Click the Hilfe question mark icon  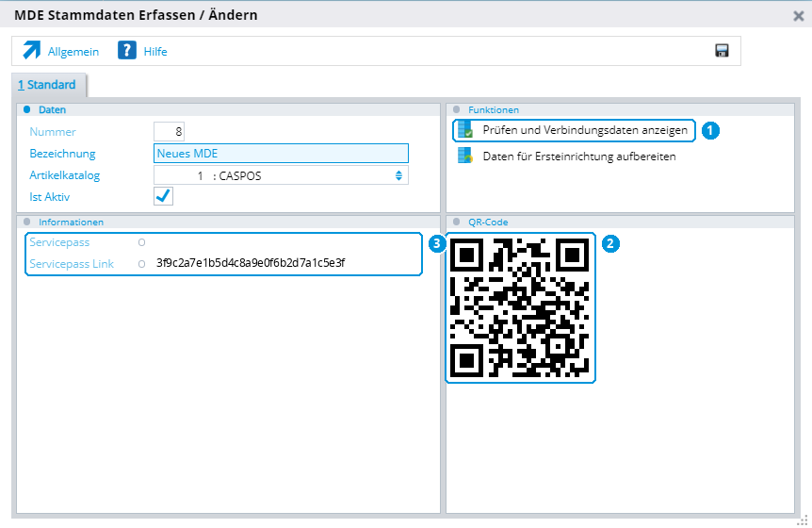[x=127, y=51]
